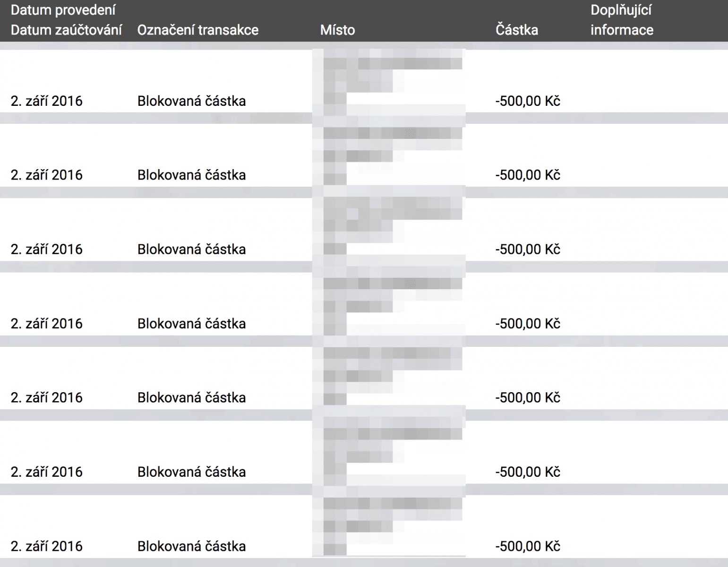Click the "Datum provedení" column header
The width and height of the screenshot is (728, 567).
[63, 10]
